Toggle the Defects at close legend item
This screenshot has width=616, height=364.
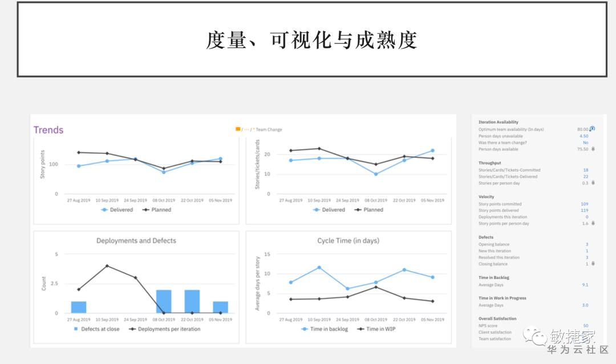coord(96,329)
